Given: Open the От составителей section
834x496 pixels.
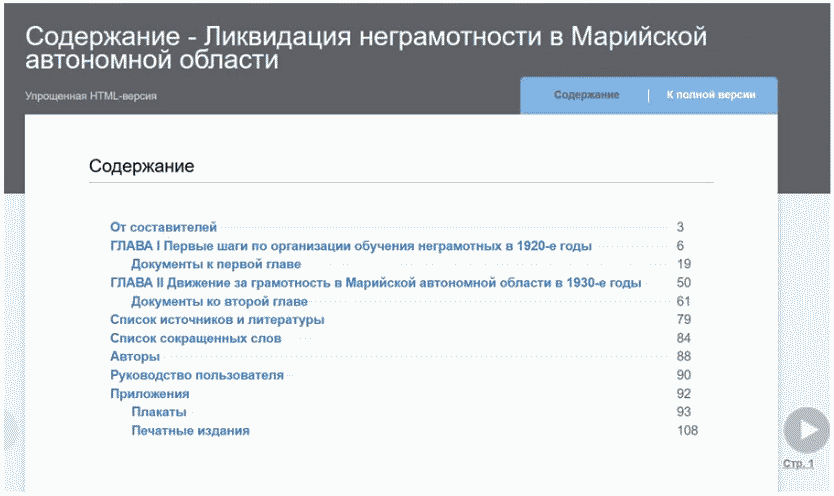Looking at the screenshot, I should 163,228.
